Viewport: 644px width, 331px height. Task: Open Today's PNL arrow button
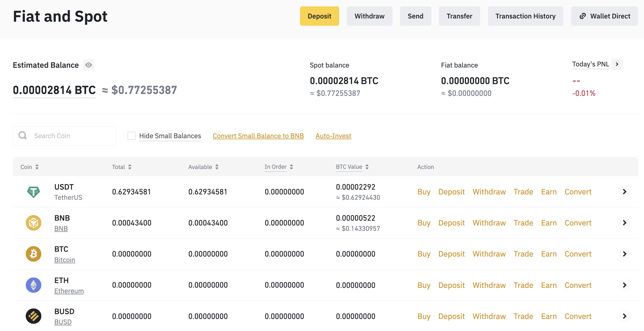(617, 64)
